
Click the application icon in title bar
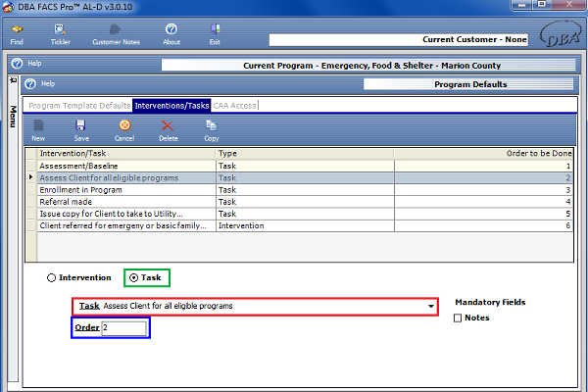[8, 7]
